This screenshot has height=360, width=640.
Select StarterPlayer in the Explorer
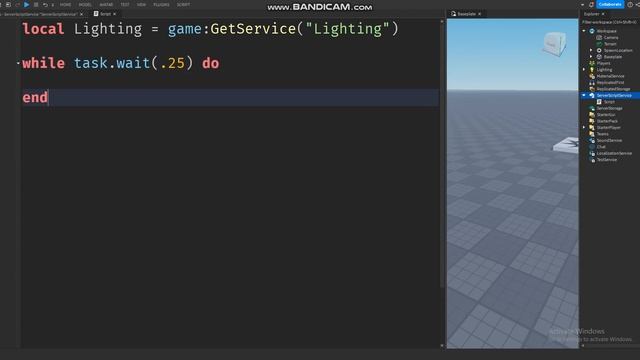pyautogui.click(x=609, y=128)
